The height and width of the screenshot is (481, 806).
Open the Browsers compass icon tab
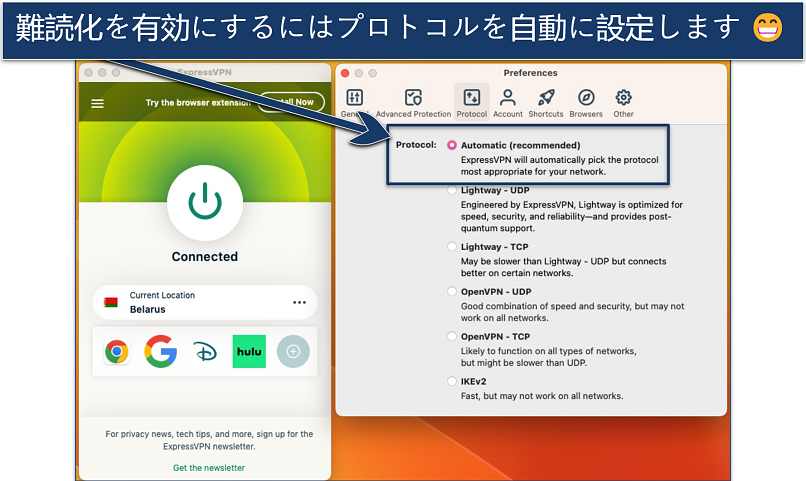586,102
